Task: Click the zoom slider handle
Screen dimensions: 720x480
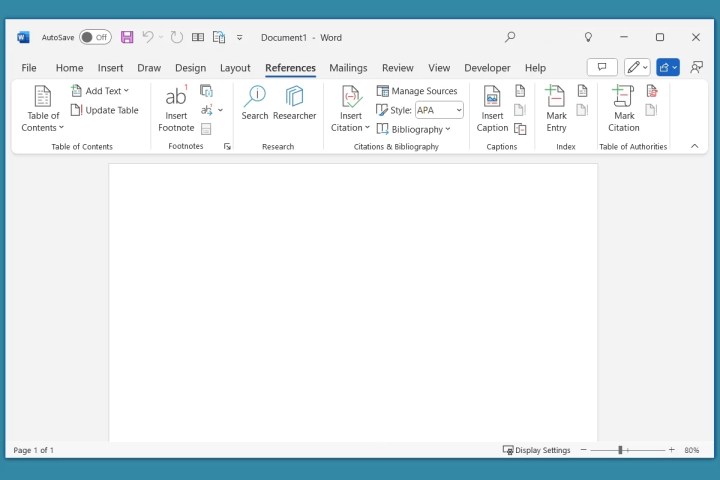Action: pyautogui.click(x=620, y=450)
